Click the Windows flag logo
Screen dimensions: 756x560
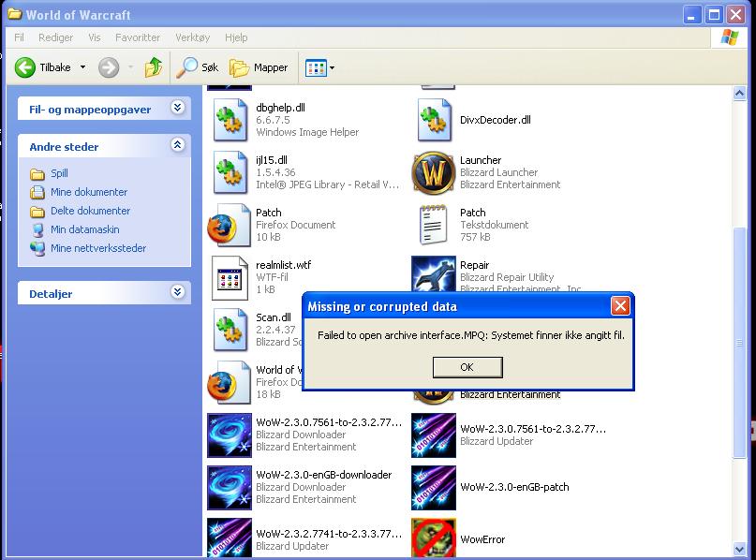point(730,37)
